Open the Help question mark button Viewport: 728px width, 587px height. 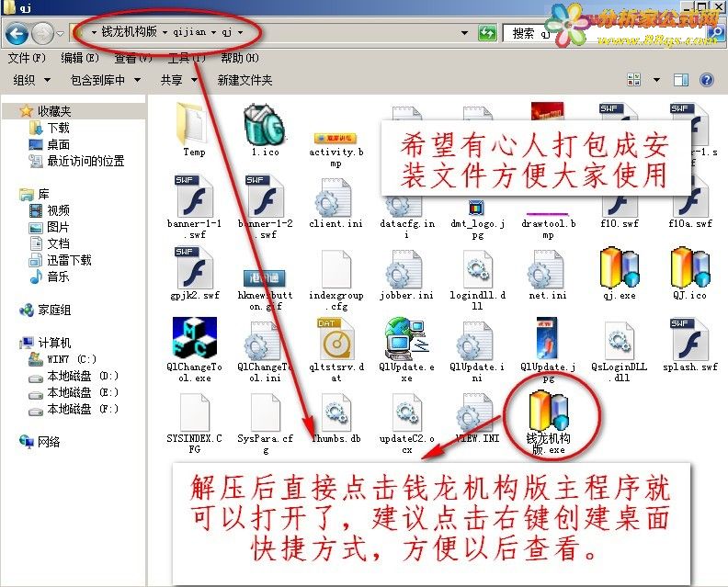click(706, 80)
